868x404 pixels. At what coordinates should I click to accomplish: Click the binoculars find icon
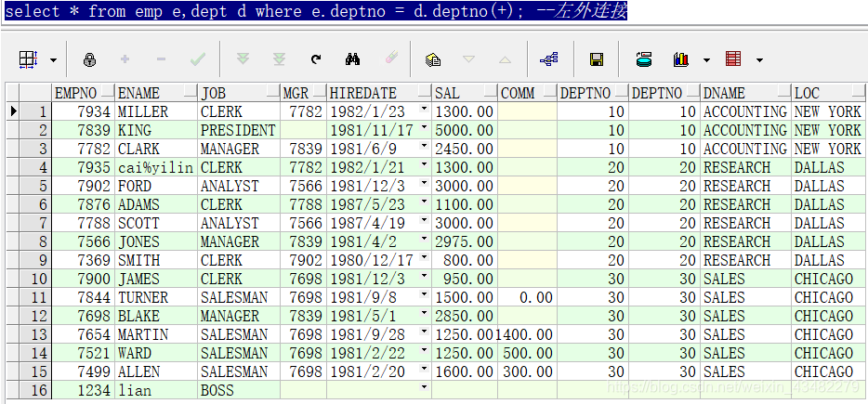tap(352, 59)
